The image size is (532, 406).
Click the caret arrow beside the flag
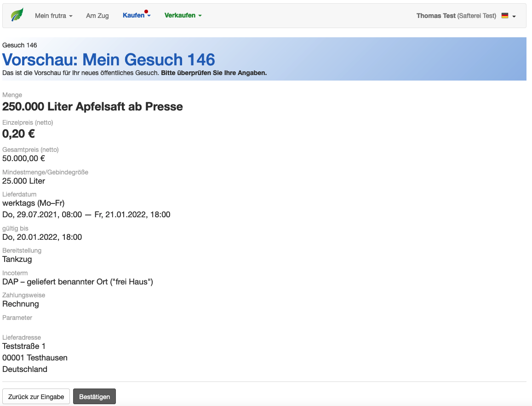[514, 16]
